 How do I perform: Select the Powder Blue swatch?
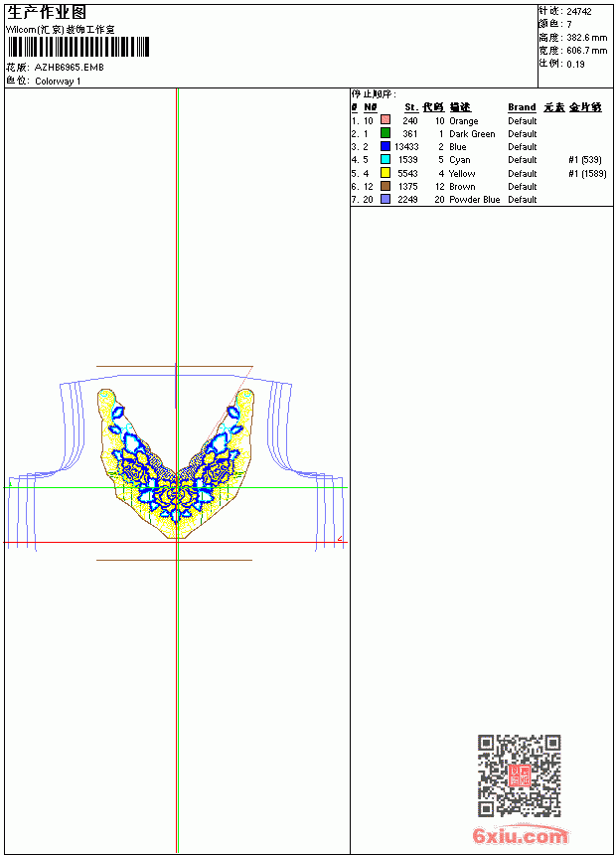385,199
